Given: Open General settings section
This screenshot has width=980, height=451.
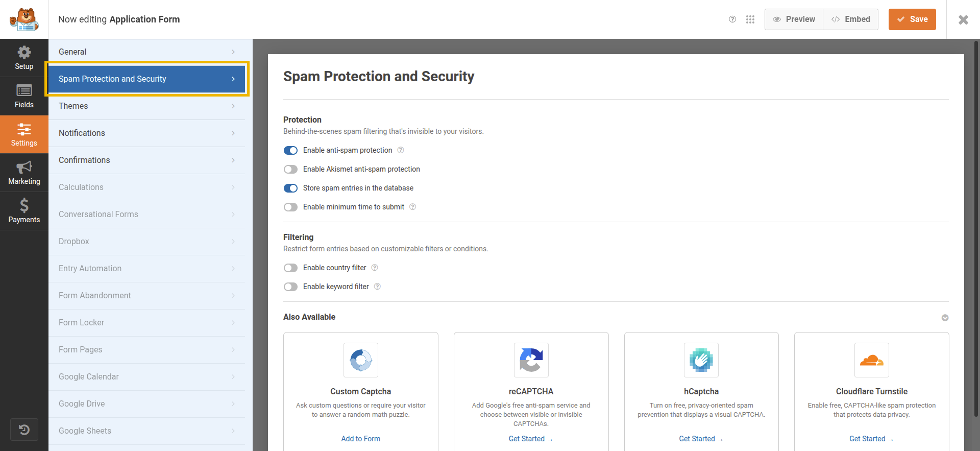Looking at the screenshot, I should [147, 52].
